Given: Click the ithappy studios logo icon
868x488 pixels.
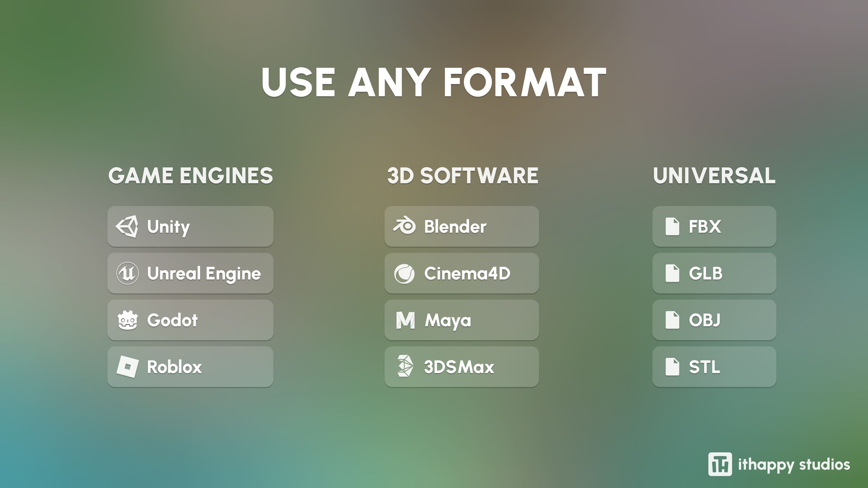Looking at the screenshot, I should tap(720, 464).
